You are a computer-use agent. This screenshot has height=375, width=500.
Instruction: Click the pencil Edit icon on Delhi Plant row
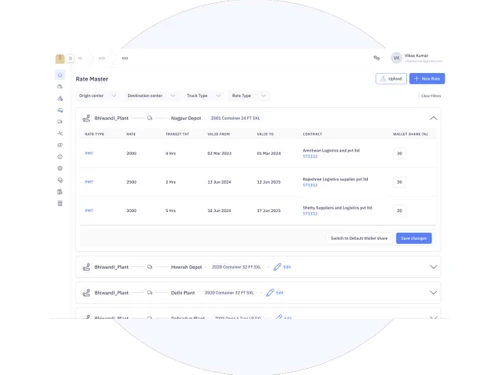270,293
